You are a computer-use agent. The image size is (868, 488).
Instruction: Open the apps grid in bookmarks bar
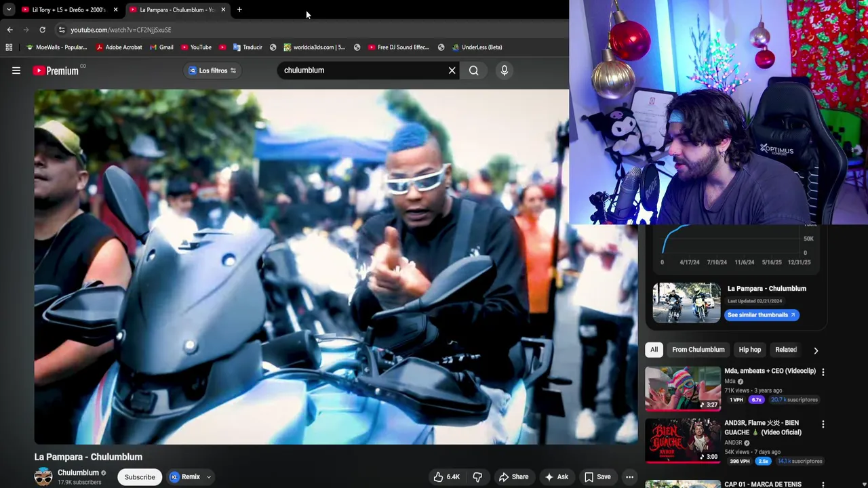(x=9, y=47)
